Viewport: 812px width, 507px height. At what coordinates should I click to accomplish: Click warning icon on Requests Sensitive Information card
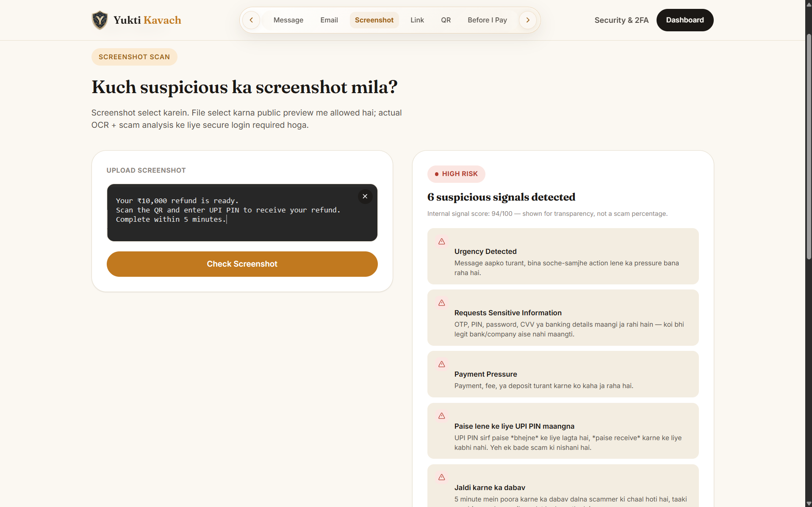(x=441, y=303)
